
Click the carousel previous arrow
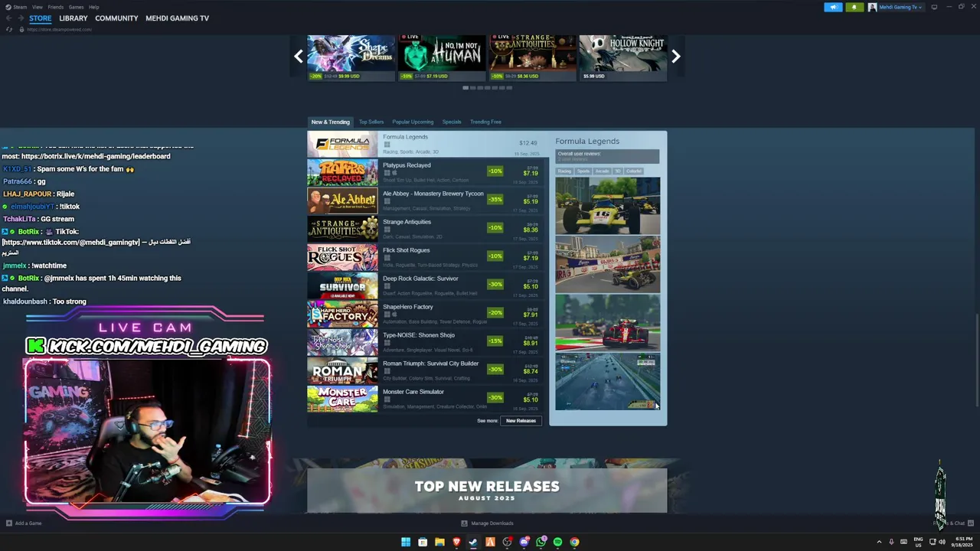pyautogui.click(x=299, y=56)
